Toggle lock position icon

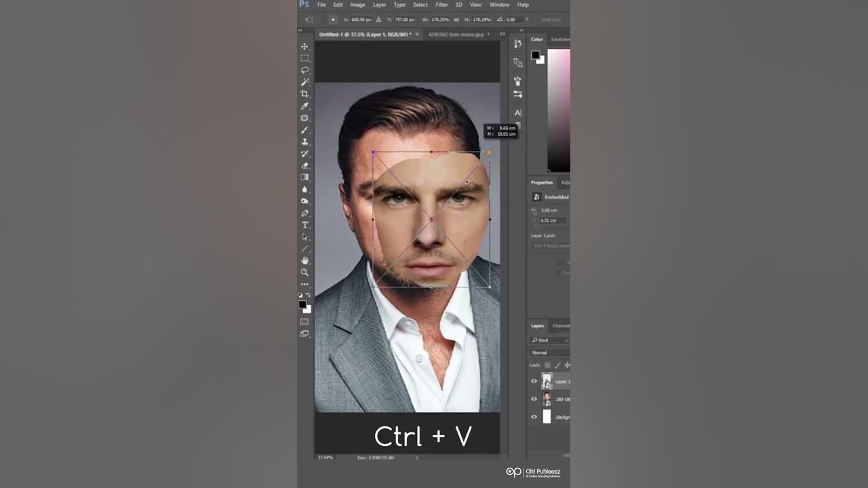pos(567,365)
